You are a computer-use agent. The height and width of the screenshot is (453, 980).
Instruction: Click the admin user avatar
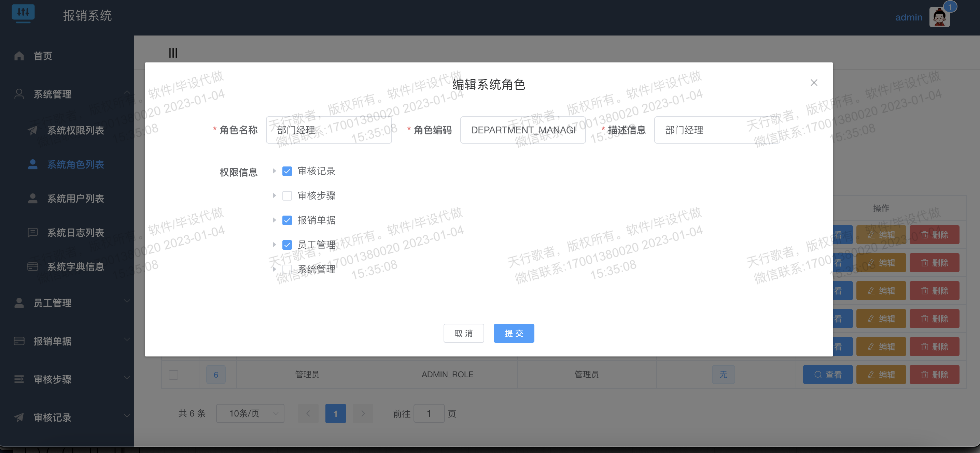(x=939, y=17)
